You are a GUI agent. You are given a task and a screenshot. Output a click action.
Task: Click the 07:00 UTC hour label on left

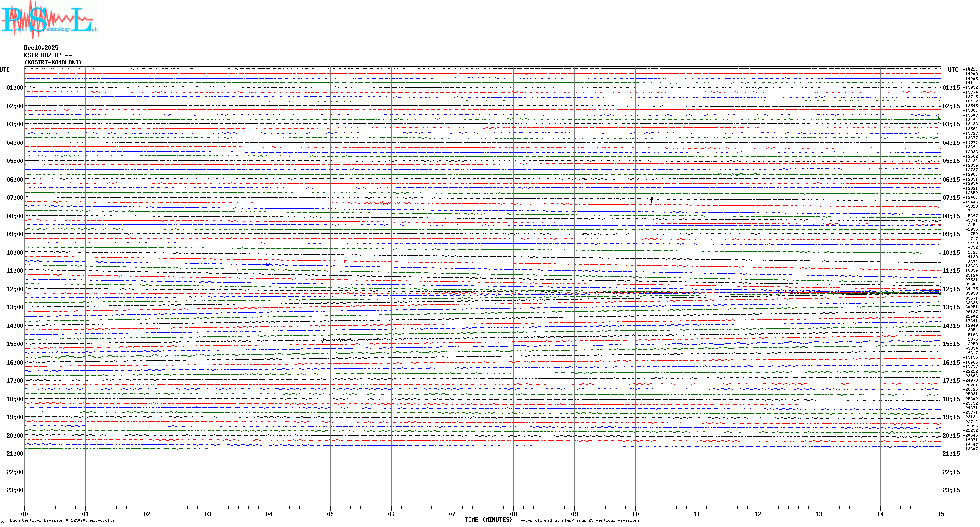(x=15, y=198)
